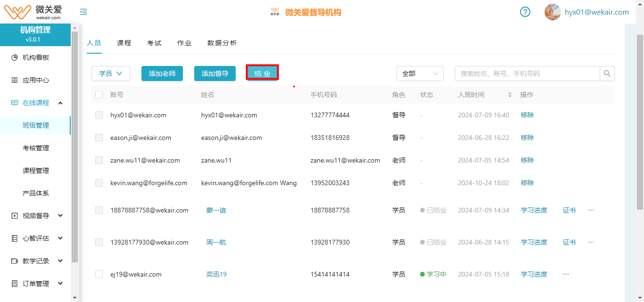View 学习进度 for 周一航

pyautogui.click(x=534, y=242)
